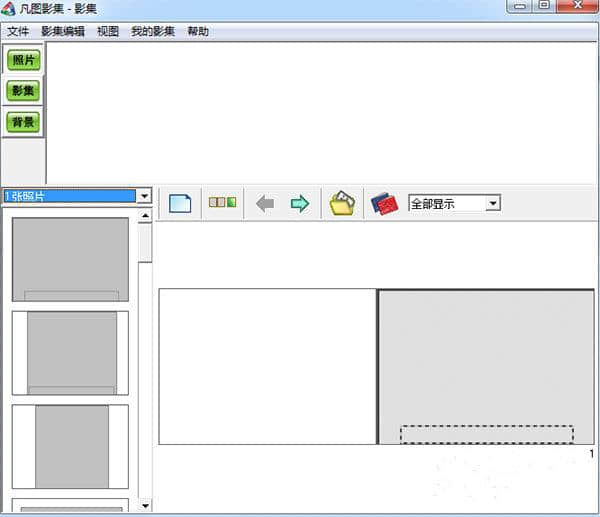Expand the 全部显示 display dropdown
Viewport: 600px width, 517px height.
492,203
